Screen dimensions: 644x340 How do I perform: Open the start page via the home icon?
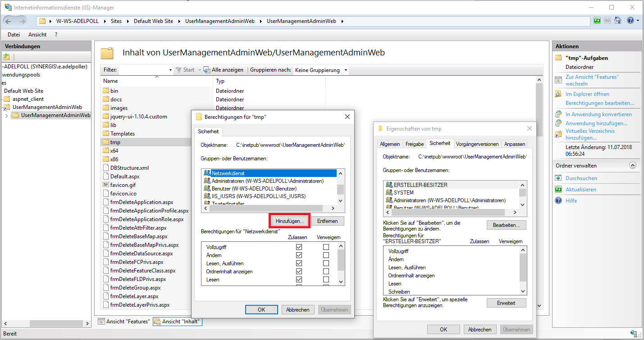(617, 20)
